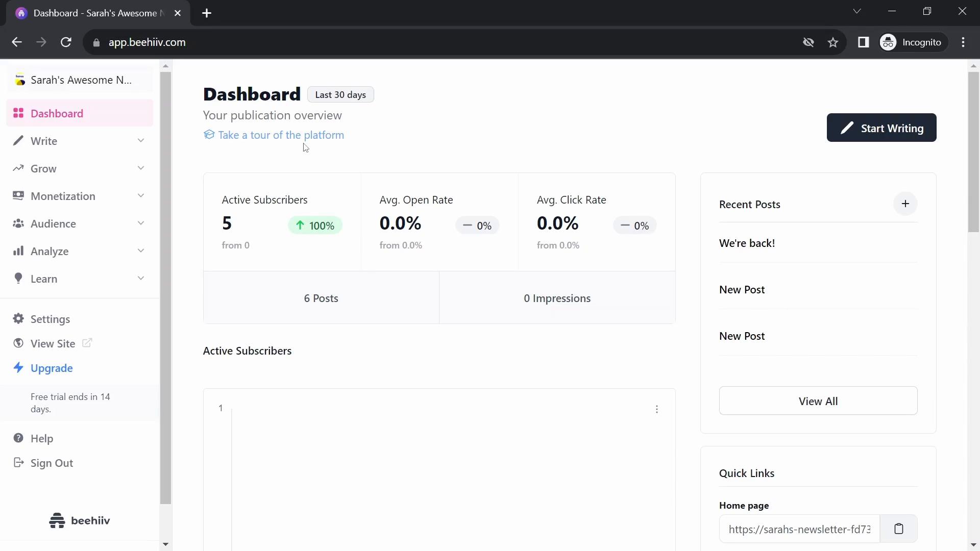Click the Settings menu item
Screen dimensions: 980x551
pyautogui.click(x=51, y=318)
